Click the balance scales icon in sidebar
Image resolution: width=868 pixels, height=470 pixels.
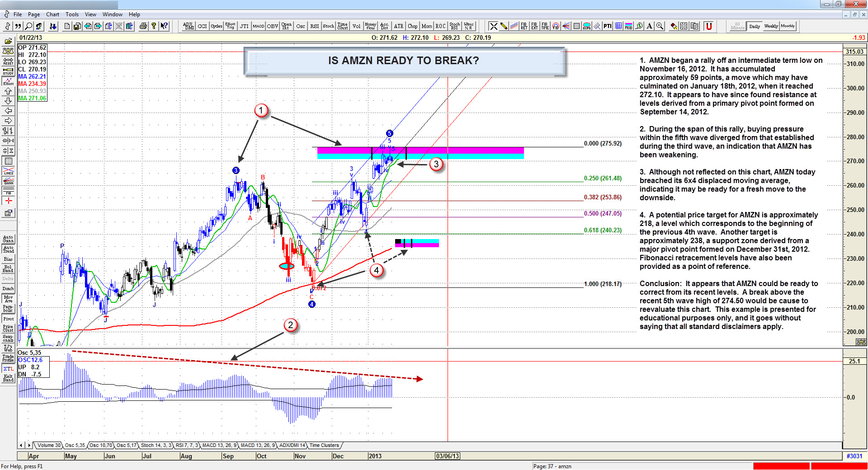coord(8,51)
